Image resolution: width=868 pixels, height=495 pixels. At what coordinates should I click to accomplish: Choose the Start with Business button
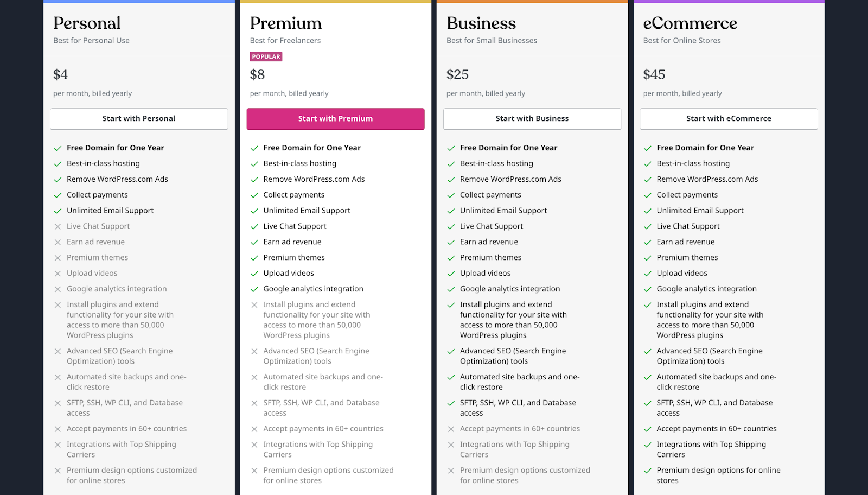point(532,119)
